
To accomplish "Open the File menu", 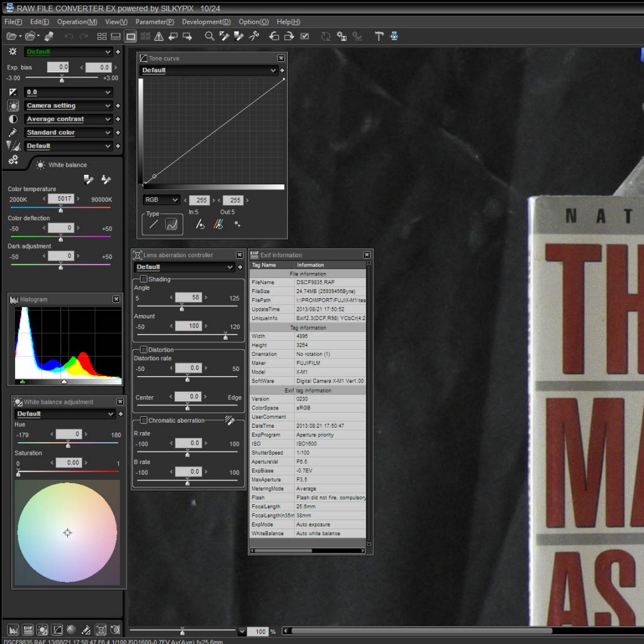I will (x=13, y=22).
